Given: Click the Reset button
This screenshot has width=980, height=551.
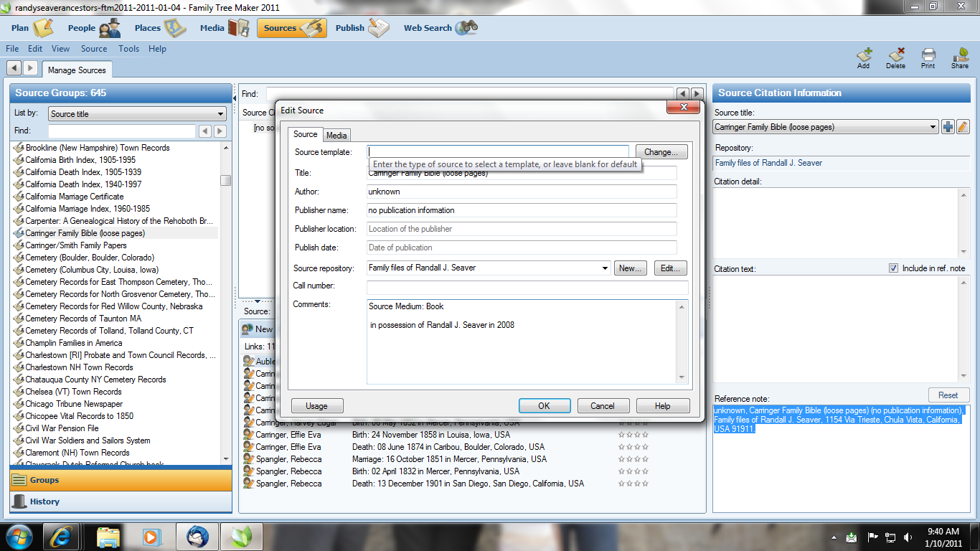Looking at the screenshot, I should [x=948, y=395].
